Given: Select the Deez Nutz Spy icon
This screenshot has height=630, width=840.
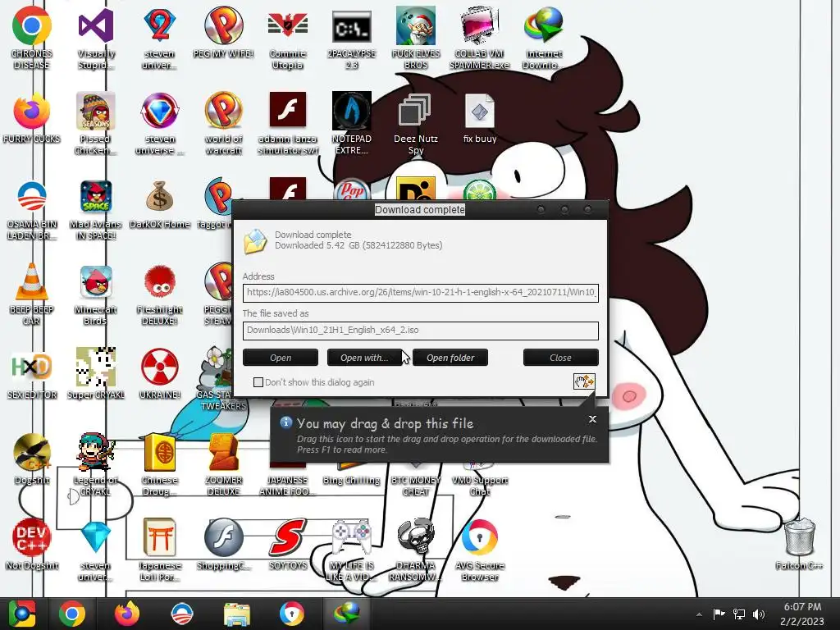Looking at the screenshot, I should [415, 124].
